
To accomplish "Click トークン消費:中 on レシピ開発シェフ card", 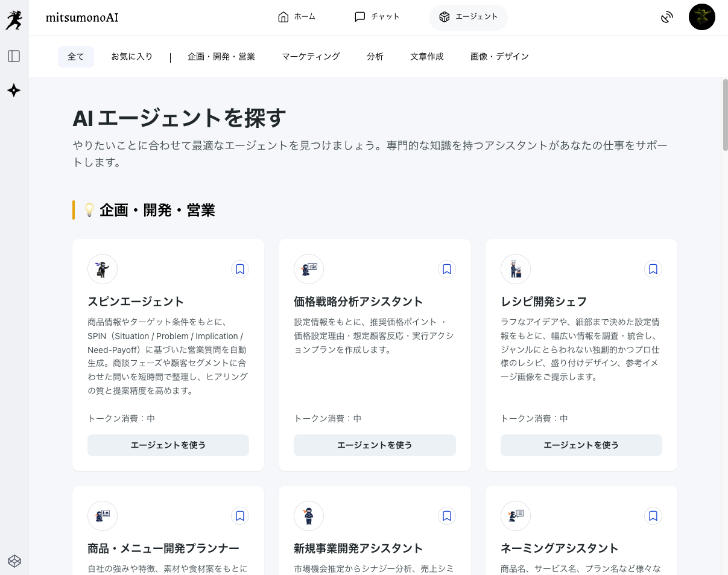I will 534,418.
